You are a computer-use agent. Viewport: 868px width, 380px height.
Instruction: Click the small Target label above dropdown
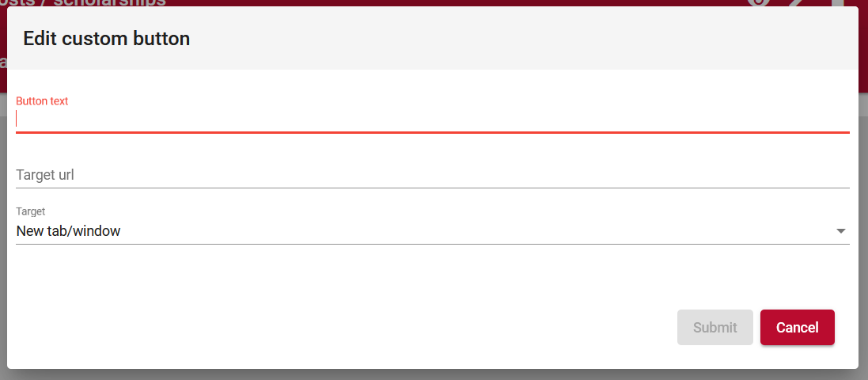30,211
